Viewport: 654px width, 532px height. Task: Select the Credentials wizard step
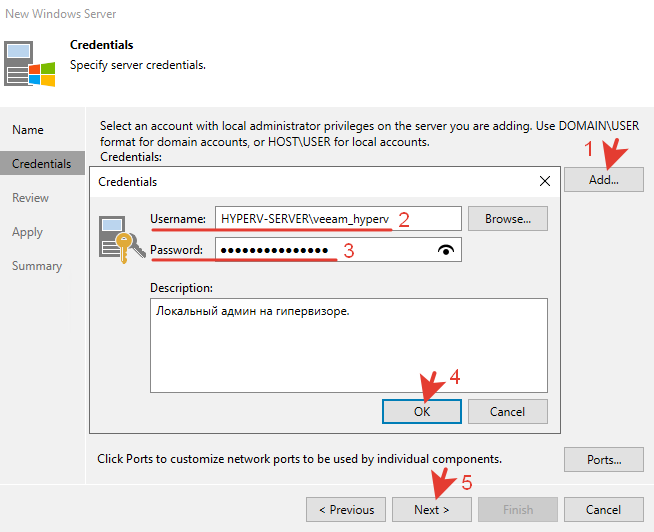(42, 164)
